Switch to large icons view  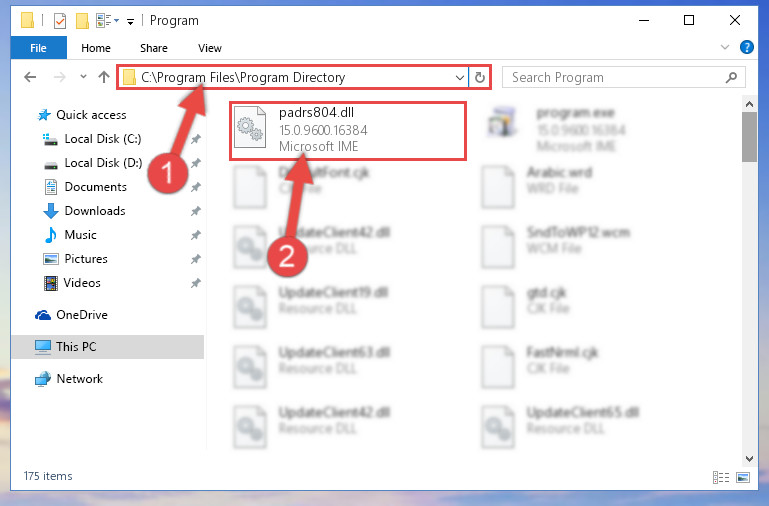coord(743,477)
